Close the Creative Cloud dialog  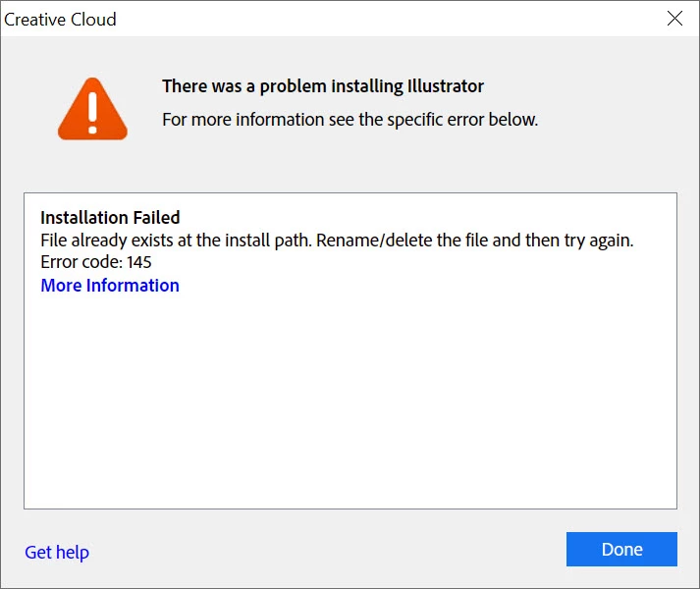pos(674,19)
